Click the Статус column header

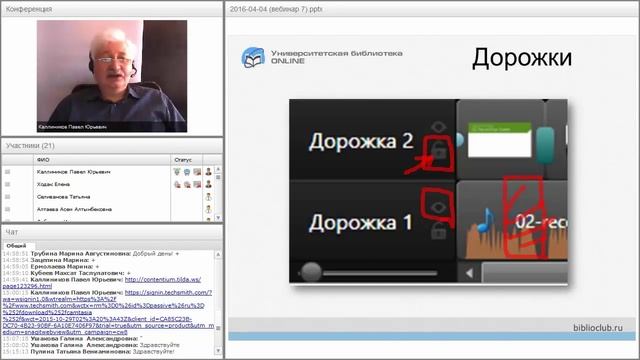(x=186, y=160)
